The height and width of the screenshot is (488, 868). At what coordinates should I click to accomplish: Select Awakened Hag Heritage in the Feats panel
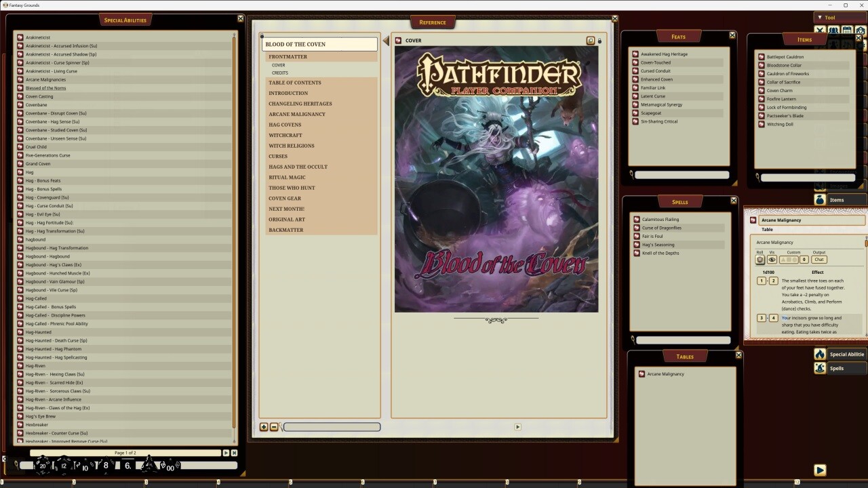(x=663, y=54)
